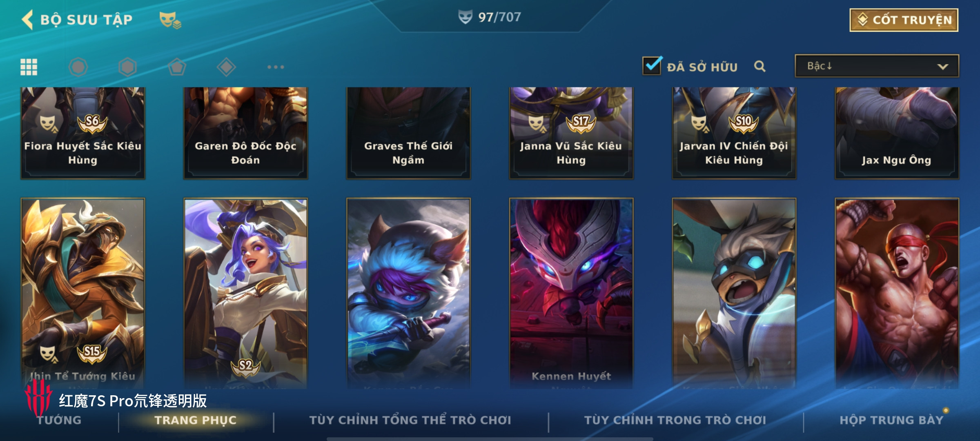The image size is (980, 441).
Task: Open the Hộp Trưng Bày tab
Action: 891,420
